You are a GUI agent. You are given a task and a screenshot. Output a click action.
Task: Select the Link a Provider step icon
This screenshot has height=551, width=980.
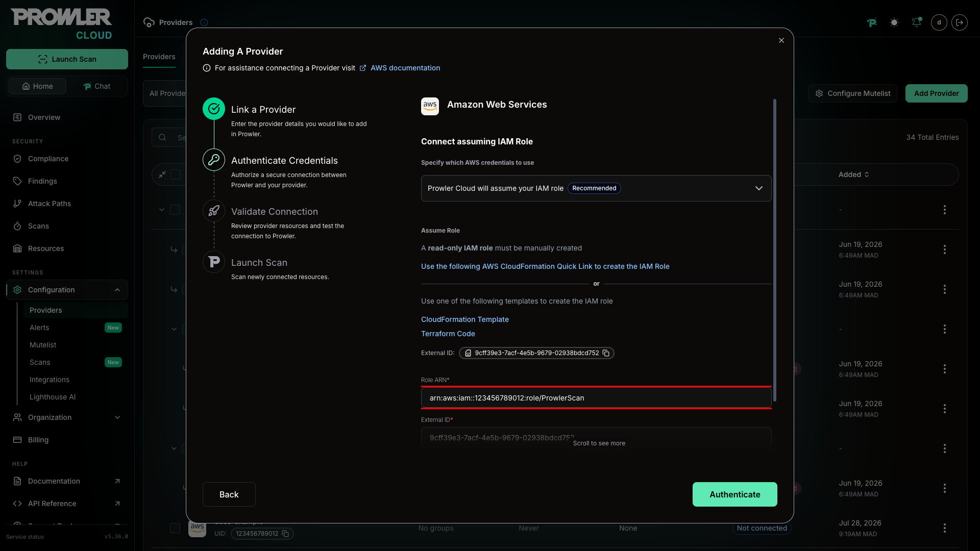(214, 109)
